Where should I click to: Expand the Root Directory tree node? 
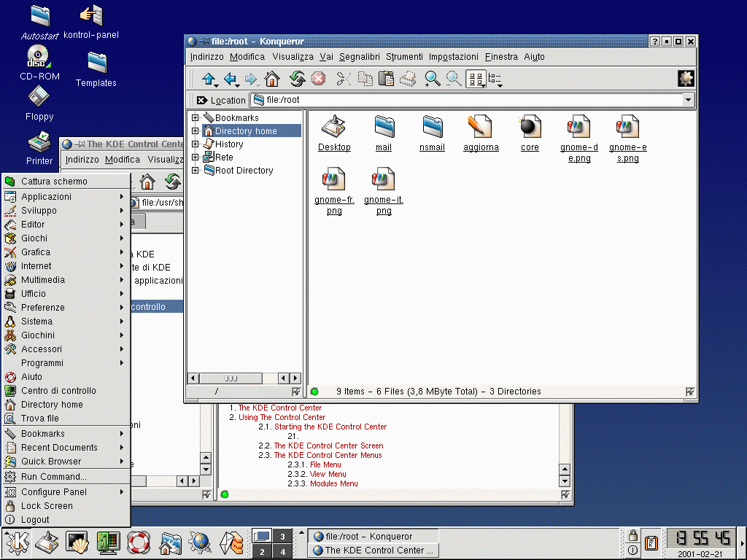tap(196, 170)
